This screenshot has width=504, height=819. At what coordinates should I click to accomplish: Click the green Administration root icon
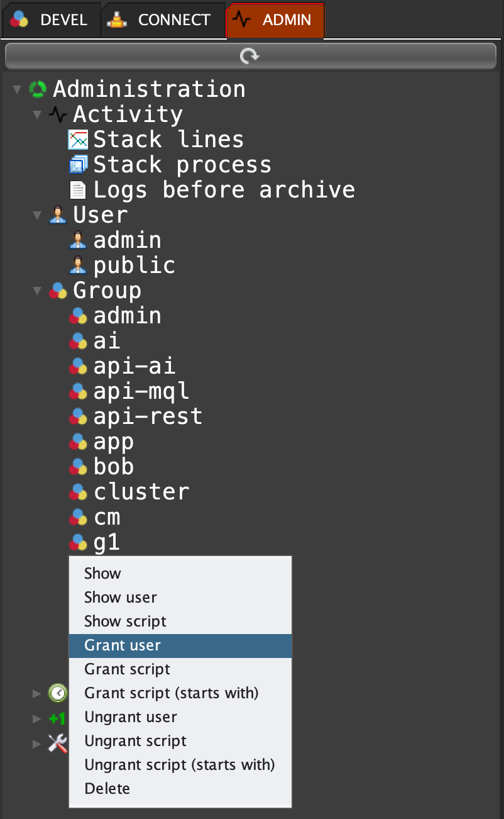pos(38,89)
